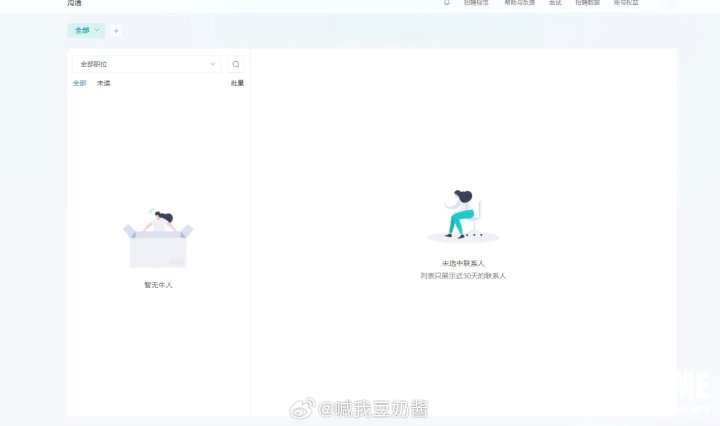Click the seated person illustration

(x=462, y=215)
